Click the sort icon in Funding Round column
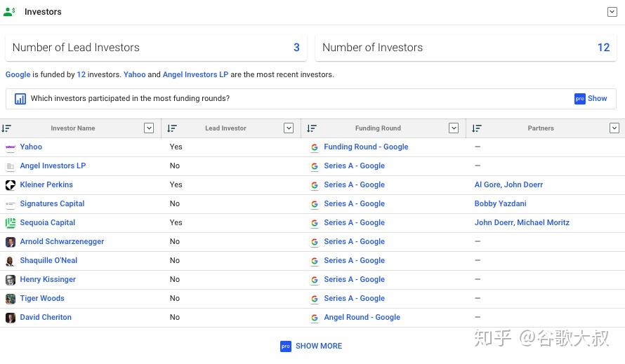The height and width of the screenshot is (364, 625). point(312,128)
